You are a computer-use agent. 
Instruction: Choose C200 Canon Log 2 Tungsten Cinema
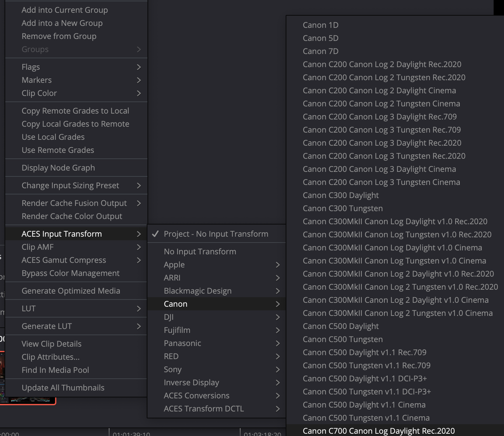[x=395, y=103]
